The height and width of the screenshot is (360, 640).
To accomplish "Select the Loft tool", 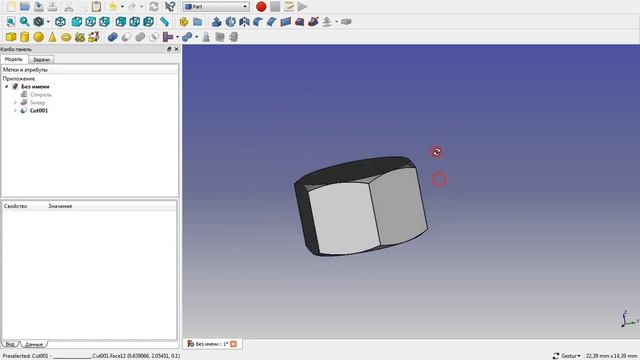I will [299, 22].
